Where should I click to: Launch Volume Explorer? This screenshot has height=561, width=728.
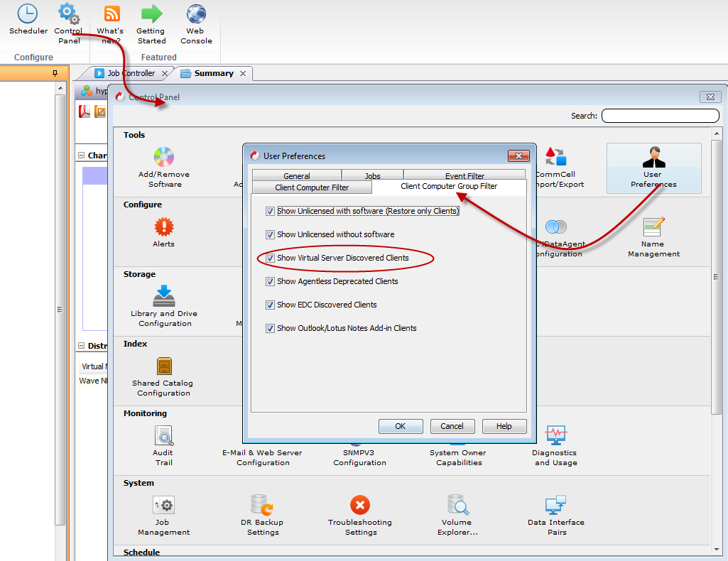click(x=457, y=506)
